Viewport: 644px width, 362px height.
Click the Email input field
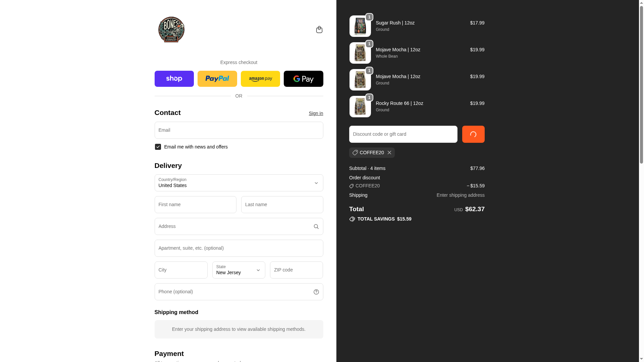click(239, 130)
